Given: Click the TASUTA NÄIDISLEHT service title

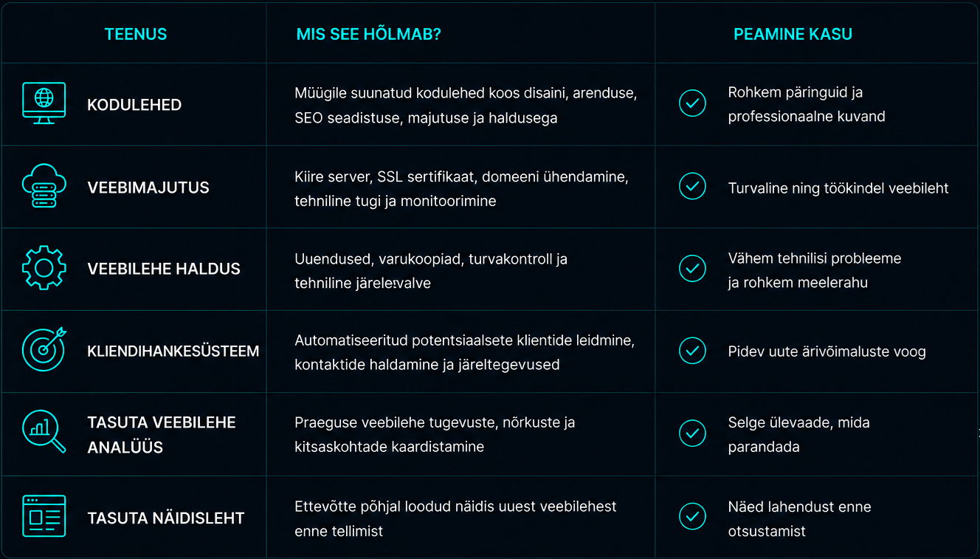Looking at the screenshot, I should coord(166,518).
